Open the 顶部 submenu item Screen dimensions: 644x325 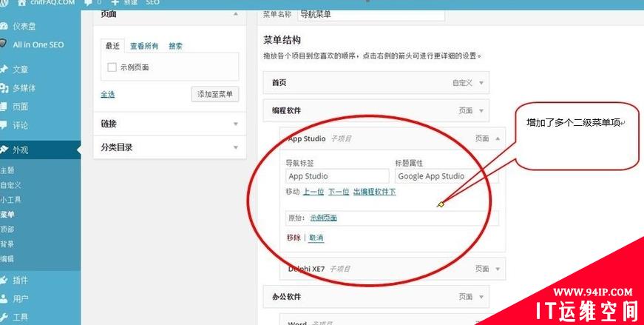pyautogui.click(x=7, y=229)
